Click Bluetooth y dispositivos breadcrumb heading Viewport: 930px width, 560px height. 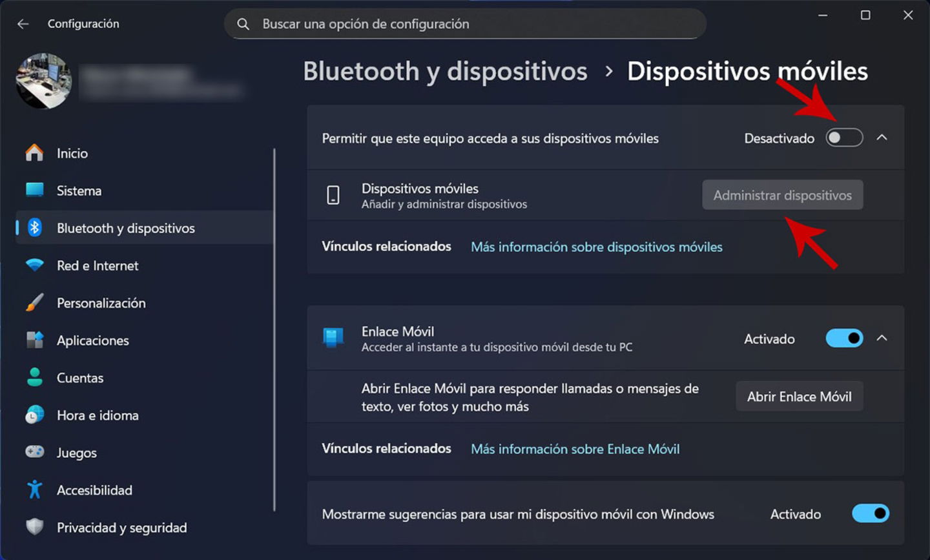pos(445,71)
